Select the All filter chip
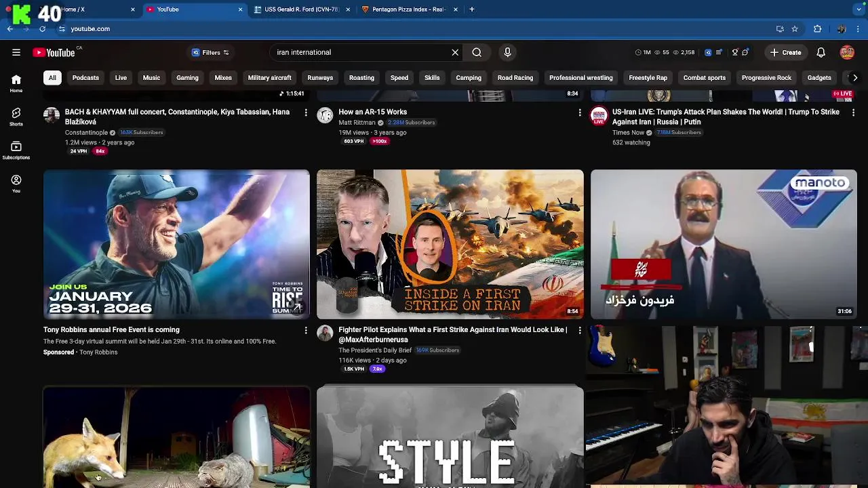Image resolution: width=868 pixels, height=488 pixels. pos(52,78)
